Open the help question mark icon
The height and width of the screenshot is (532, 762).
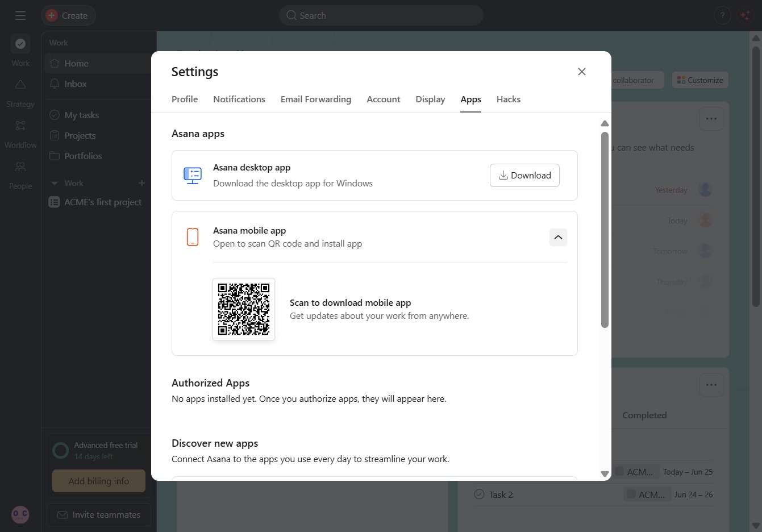(722, 16)
